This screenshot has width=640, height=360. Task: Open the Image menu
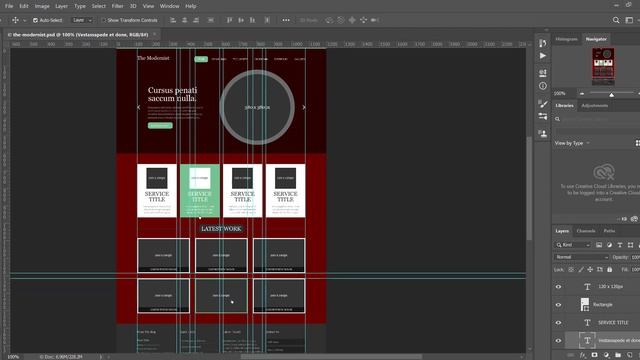pos(42,6)
